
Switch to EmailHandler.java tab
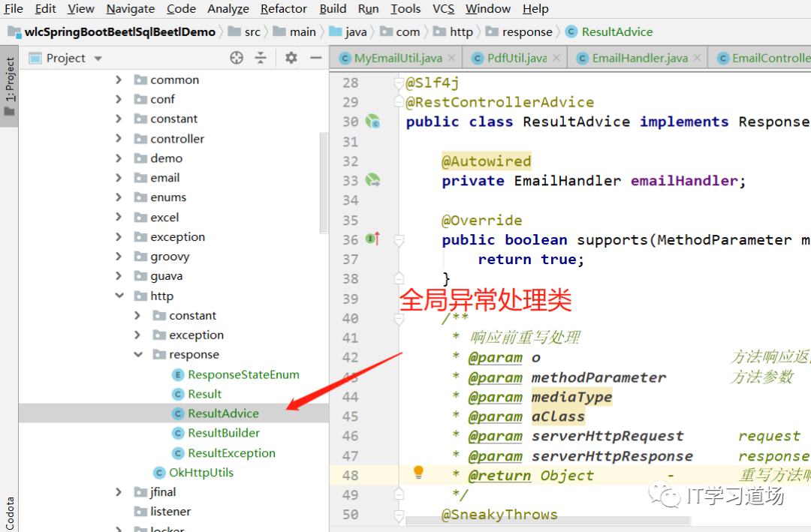coord(639,58)
